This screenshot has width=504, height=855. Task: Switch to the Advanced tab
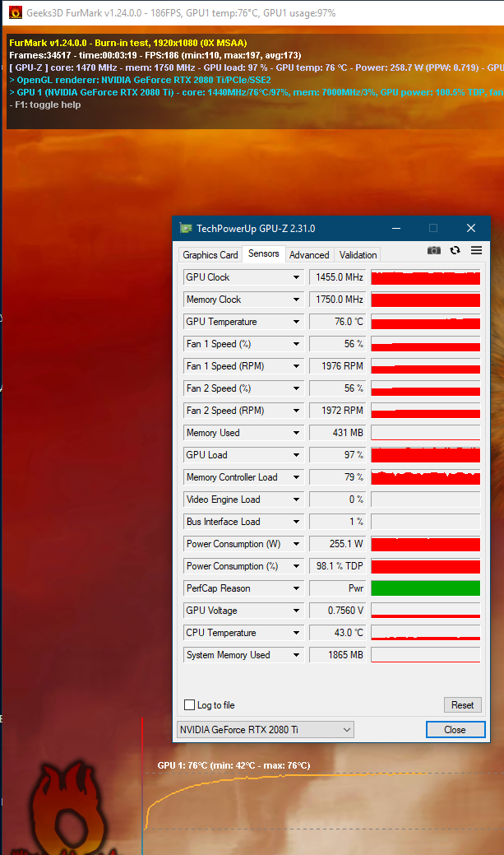pos(309,254)
